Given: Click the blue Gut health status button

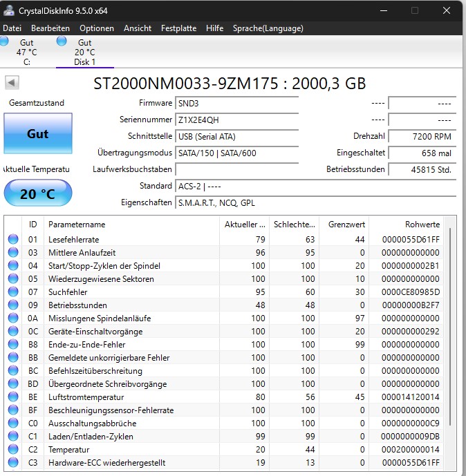Looking at the screenshot, I should (x=38, y=133).
